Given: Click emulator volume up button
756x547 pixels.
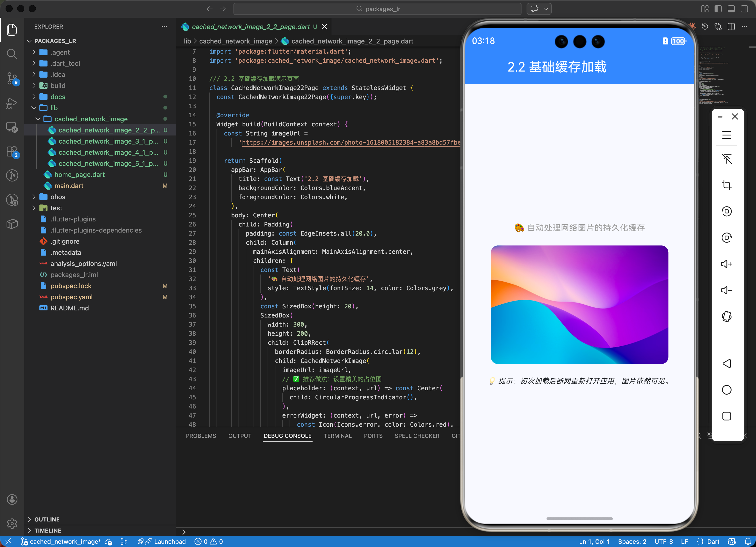Looking at the screenshot, I should 726,264.
